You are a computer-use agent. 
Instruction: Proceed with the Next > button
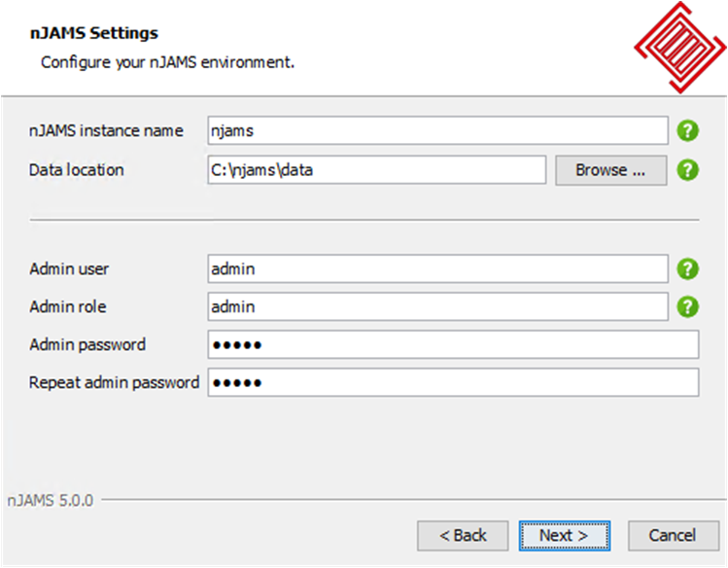point(565,536)
